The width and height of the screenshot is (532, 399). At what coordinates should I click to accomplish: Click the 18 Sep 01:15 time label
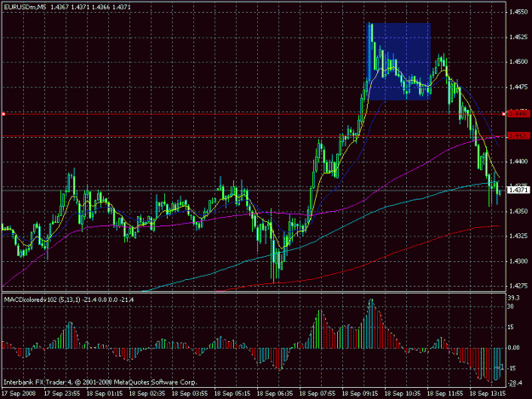coord(105,394)
